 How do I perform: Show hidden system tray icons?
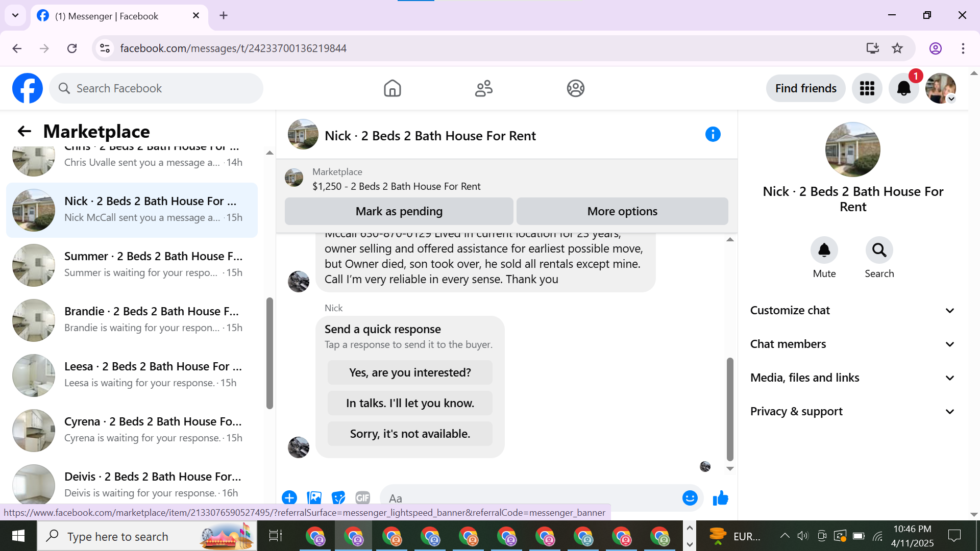pos(785,536)
